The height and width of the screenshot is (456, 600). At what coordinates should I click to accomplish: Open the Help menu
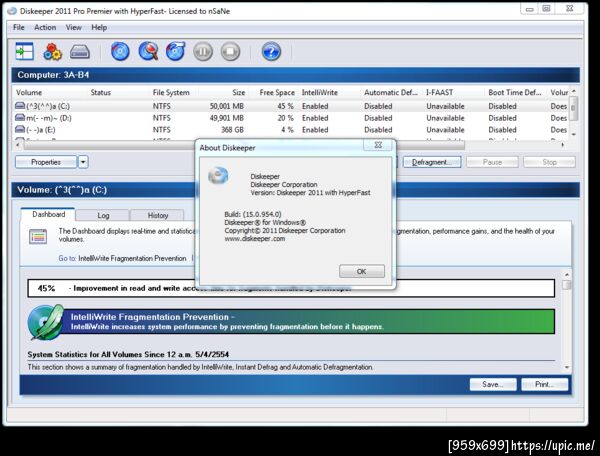pyautogui.click(x=99, y=27)
